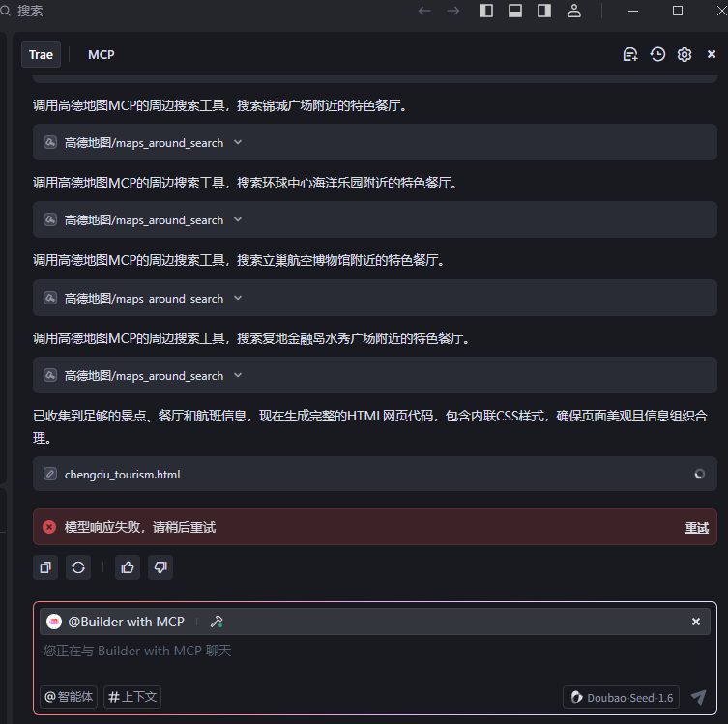Start a new chat with plus icon

(630, 55)
